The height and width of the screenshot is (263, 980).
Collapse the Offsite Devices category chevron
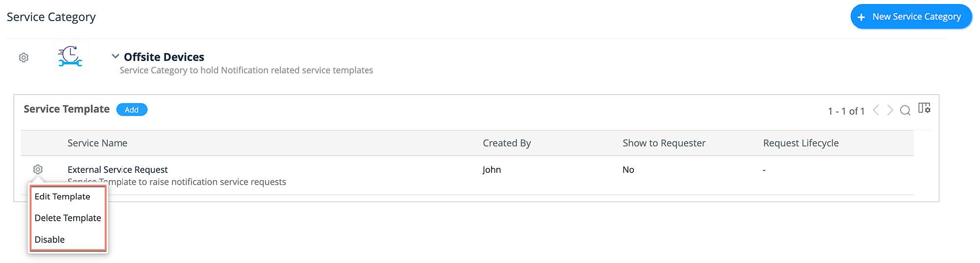[x=115, y=57]
